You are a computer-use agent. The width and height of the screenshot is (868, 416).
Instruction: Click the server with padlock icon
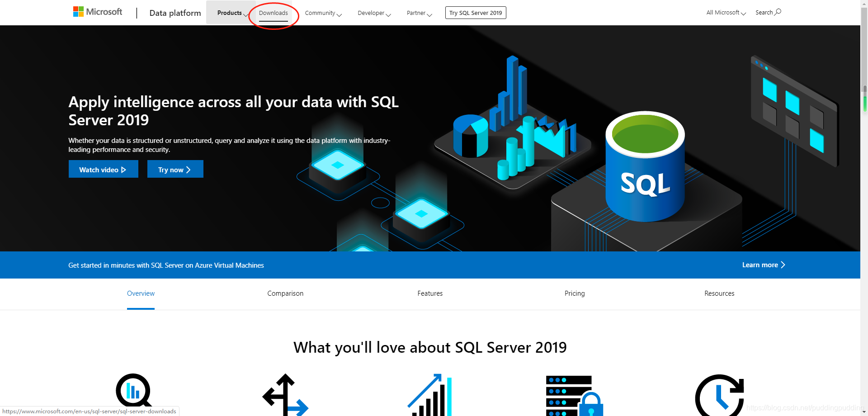point(575,396)
